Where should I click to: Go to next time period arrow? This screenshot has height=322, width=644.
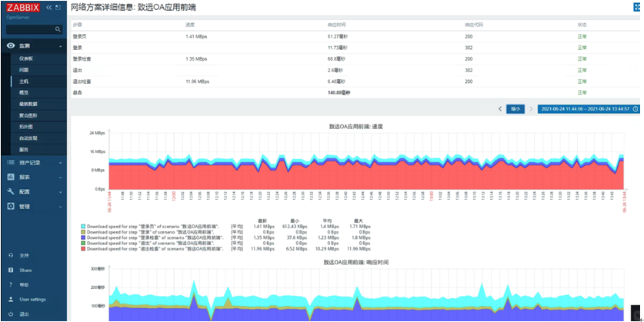tap(531, 109)
